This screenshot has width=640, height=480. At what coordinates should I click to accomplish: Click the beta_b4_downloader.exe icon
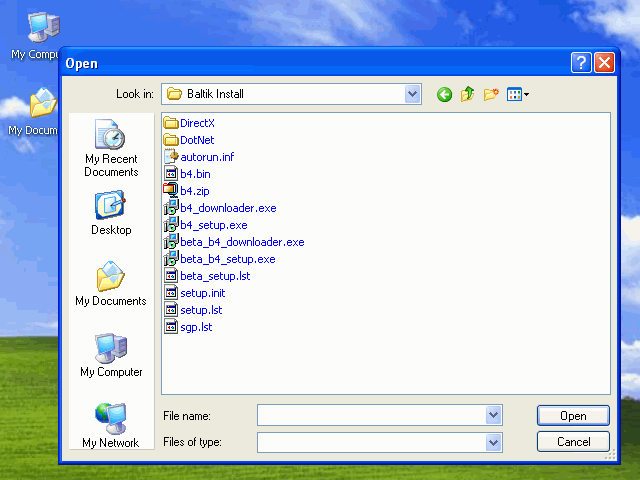[x=171, y=242]
